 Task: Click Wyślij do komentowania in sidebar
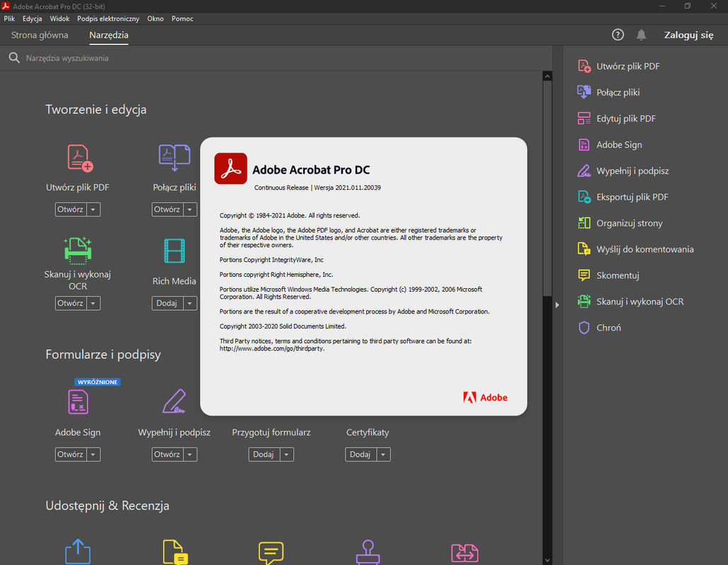(x=635, y=249)
